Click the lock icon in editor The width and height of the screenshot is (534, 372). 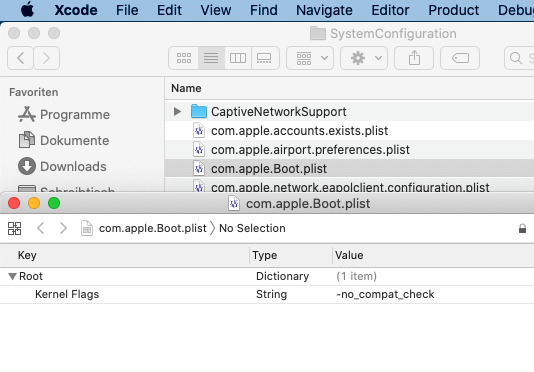[x=522, y=229]
